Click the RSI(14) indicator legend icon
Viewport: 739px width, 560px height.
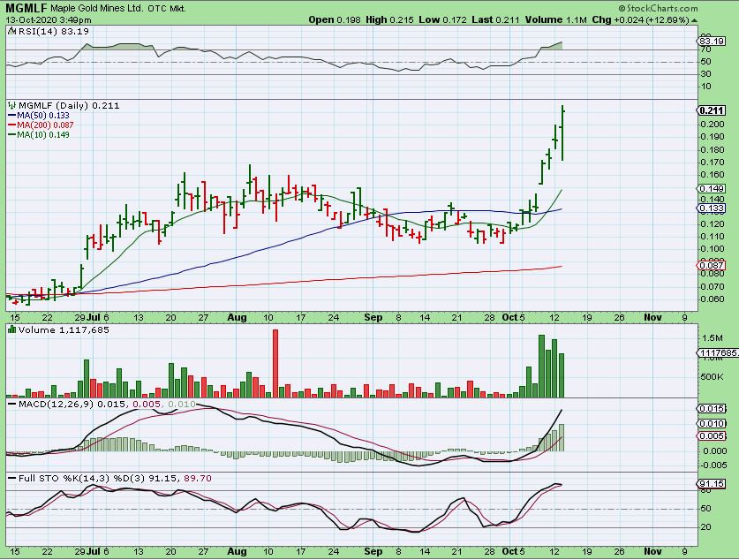11,30
